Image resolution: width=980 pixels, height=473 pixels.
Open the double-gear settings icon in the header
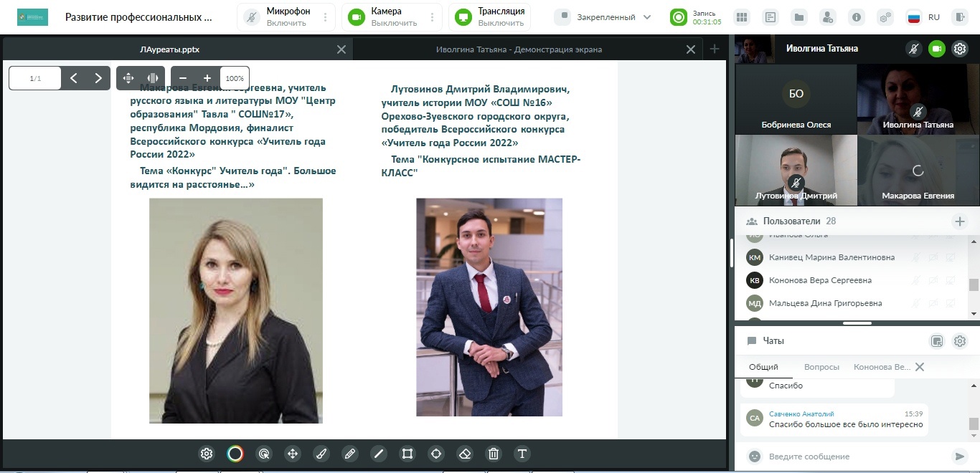click(885, 17)
